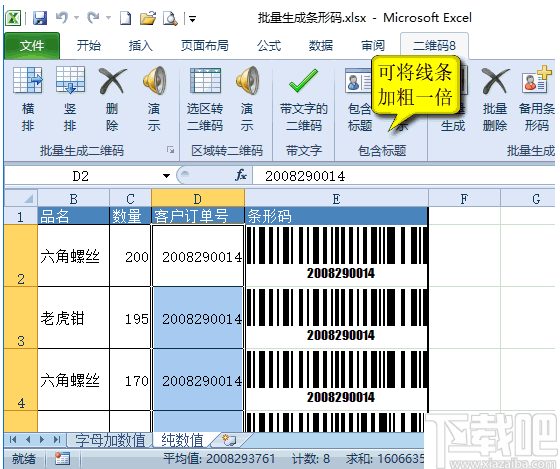Click the quantity cell showing 170
Viewport: 560px width, 469px height.
(130, 380)
